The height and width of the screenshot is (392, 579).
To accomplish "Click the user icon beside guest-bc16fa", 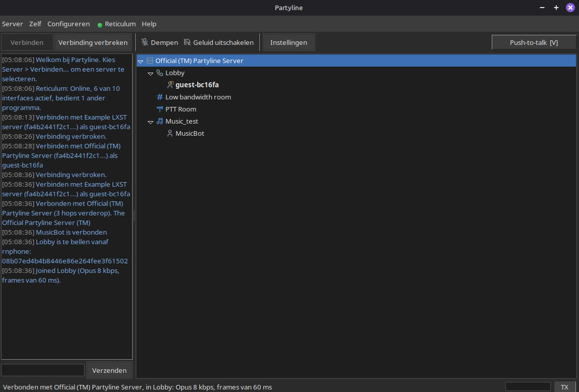I will tap(170, 85).
